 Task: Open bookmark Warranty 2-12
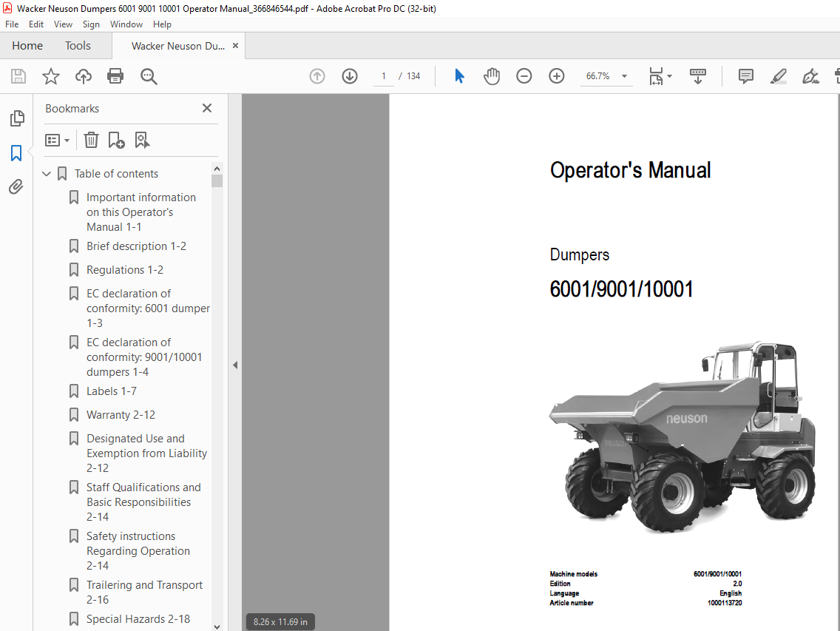tap(121, 415)
